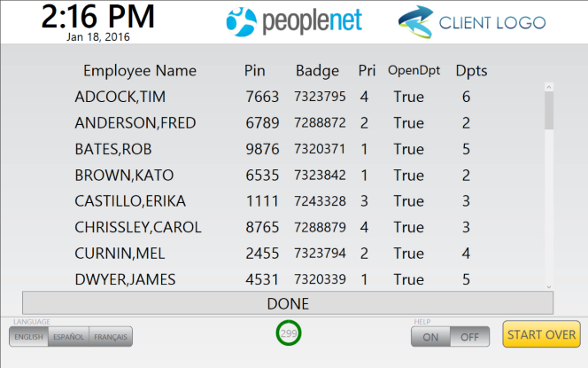Switch language to ENGLISH
588x368 pixels.
29,336
